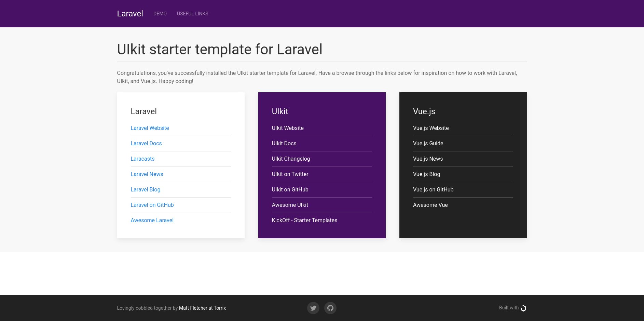Image resolution: width=644 pixels, height=321 pixels.
Task: Open Laravel on GitHub link
Action: pos(152,205)
